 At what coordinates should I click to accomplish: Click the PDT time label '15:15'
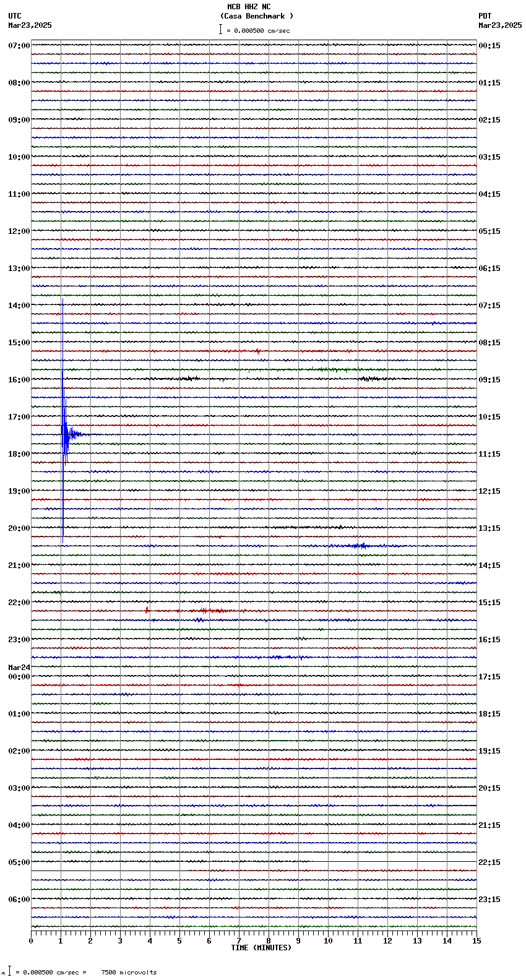coord(489,603)
